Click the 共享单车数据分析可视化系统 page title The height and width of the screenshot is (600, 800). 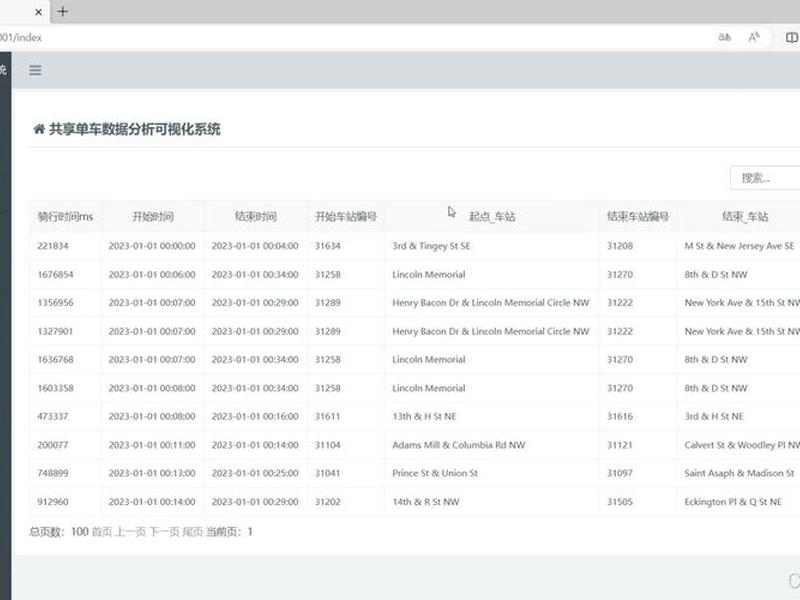(x=135, y=129)
